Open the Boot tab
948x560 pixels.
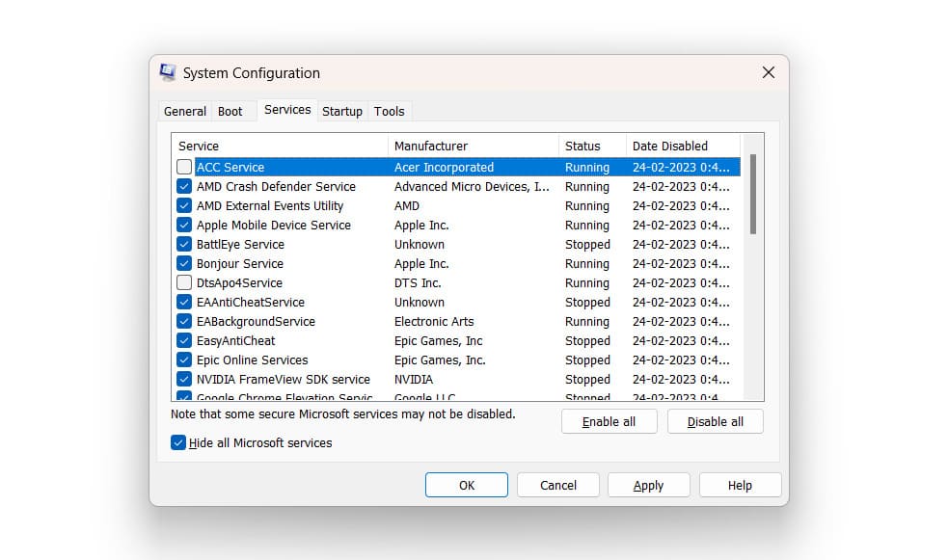coord(230,111)
